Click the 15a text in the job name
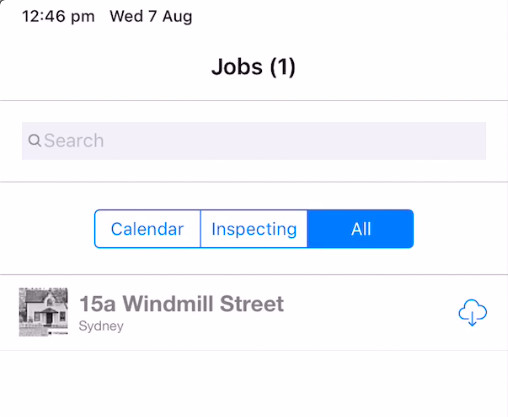The image size is (508, 417). click(x=98, y=304)
